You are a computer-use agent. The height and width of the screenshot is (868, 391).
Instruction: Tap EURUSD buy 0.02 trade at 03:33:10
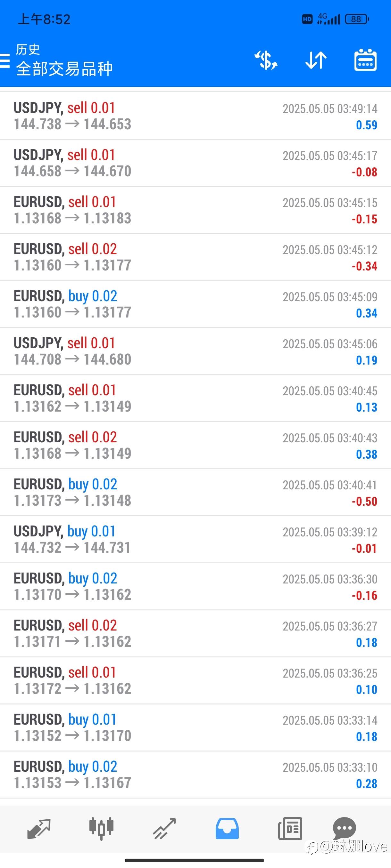[195, 775]
